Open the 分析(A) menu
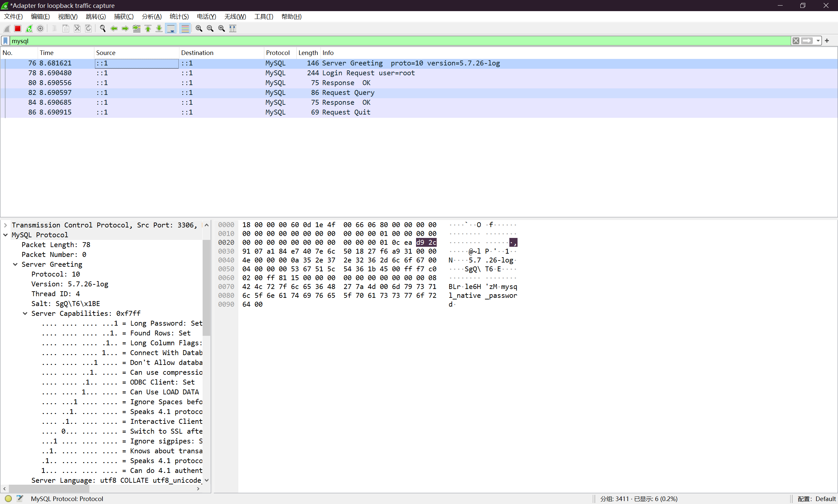838x504 pixels. pos(152,16)
